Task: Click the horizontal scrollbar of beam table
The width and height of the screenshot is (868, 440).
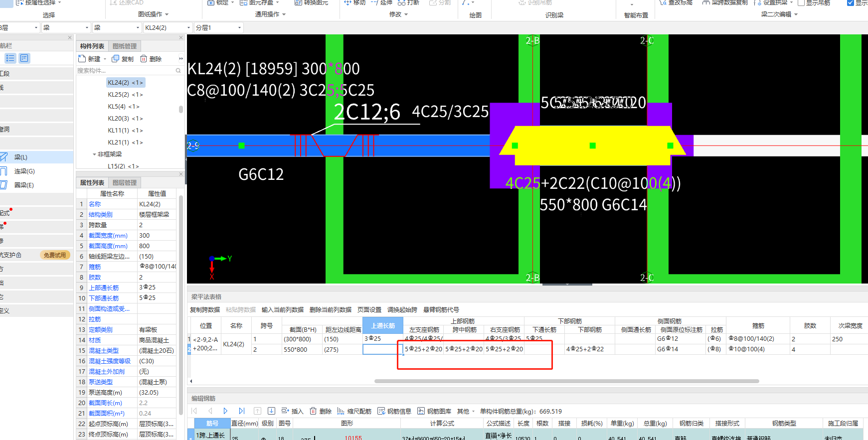Action: pyautogui.click(x=567, y=381)
